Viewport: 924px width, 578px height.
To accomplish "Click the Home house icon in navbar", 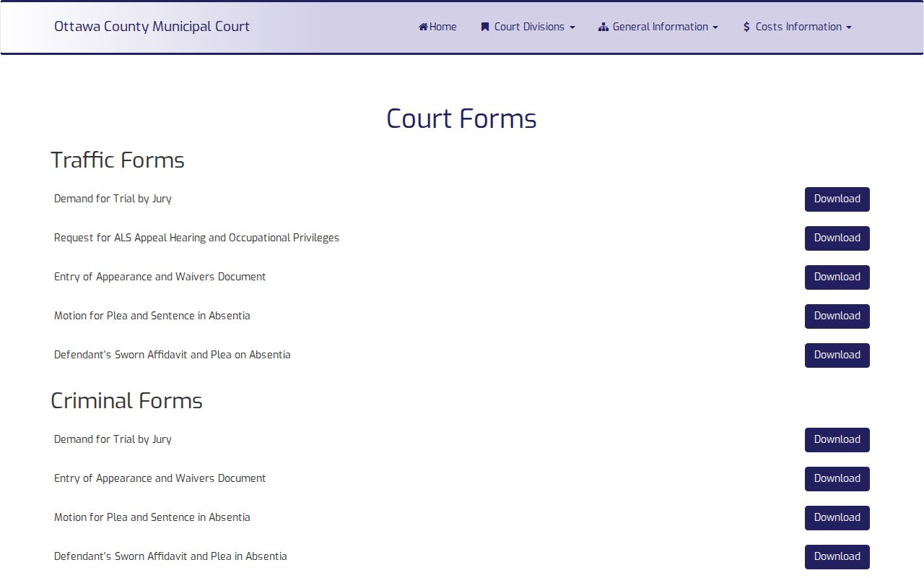I will tap(424, 27).
